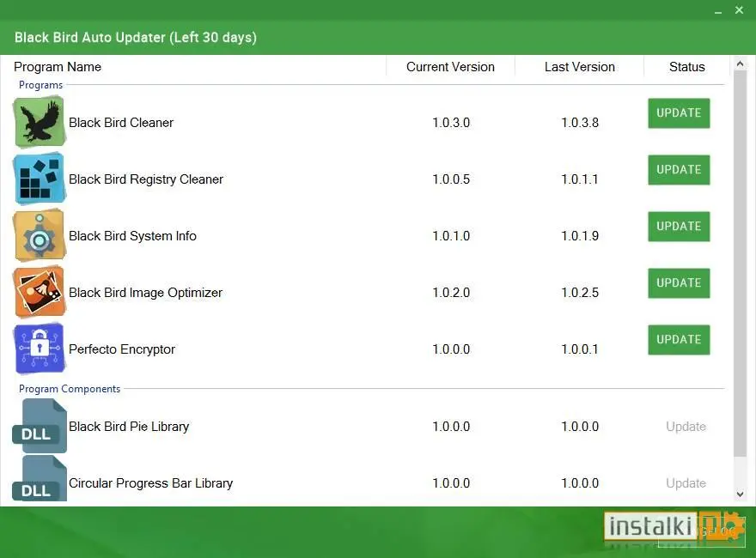
Task: Click the Program Name column header
Action: [58, 67]
